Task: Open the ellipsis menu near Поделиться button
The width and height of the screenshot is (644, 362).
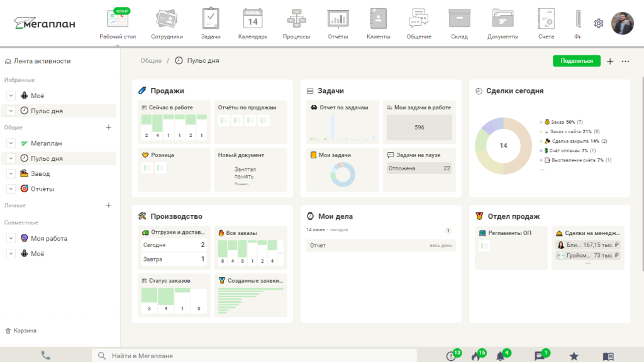Action: pos(626,60)
